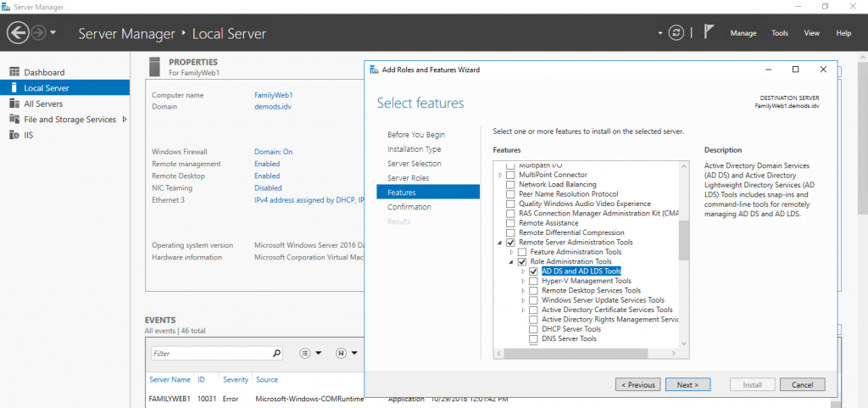
Task: Expand the Feature Administration Tools node
Action: pyautogui.click(x=512, y=252)
